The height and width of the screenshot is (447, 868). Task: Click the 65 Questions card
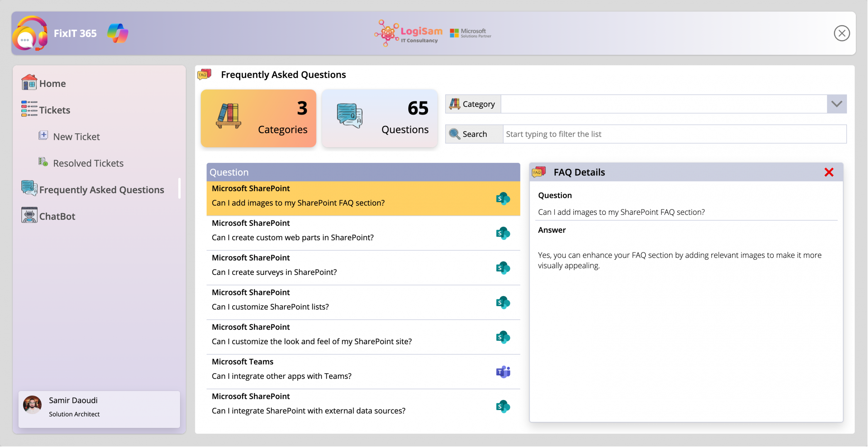379,118
